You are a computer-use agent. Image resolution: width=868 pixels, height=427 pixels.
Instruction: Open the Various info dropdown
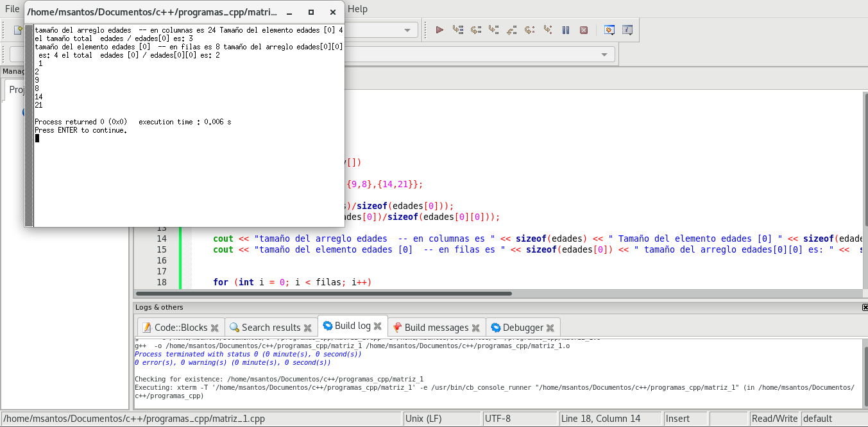click(627, 29)
